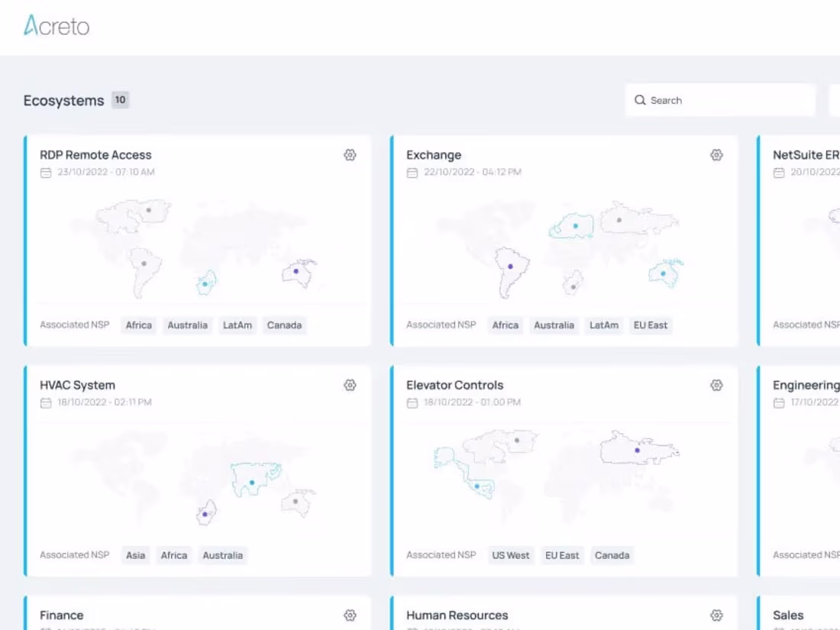This screenshot has width=840, height=630.
Task: Click calendar icon on HVAC System card
Action: pos(46,403)
